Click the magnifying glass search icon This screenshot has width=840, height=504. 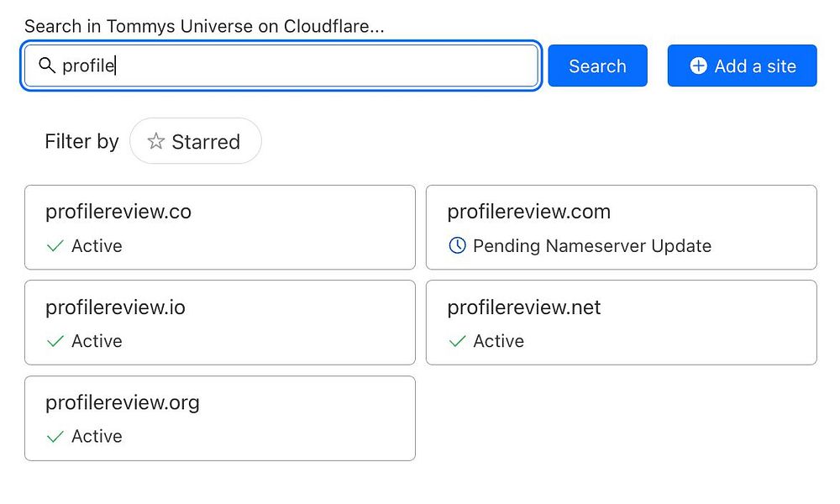(47, 66)
